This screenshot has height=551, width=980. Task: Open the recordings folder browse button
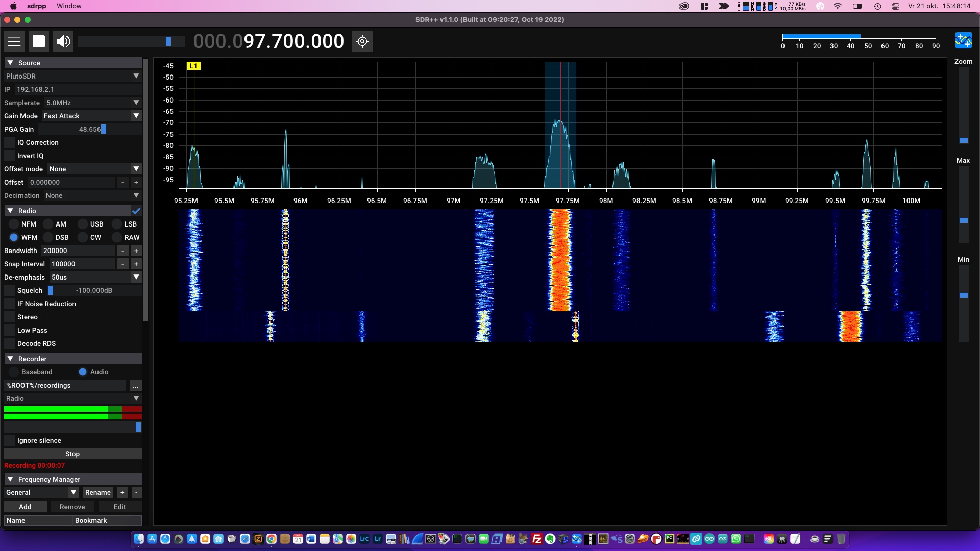[135, 386]
